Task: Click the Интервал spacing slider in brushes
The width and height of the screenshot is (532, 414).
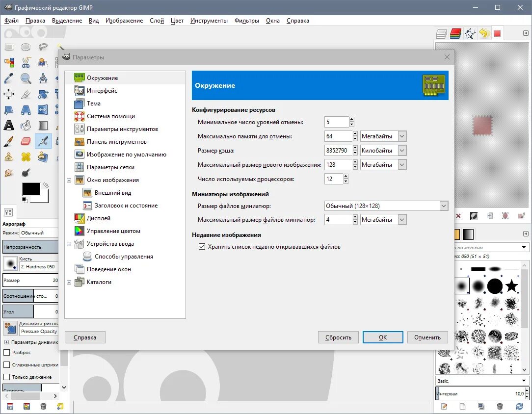Action: [480, 394]
